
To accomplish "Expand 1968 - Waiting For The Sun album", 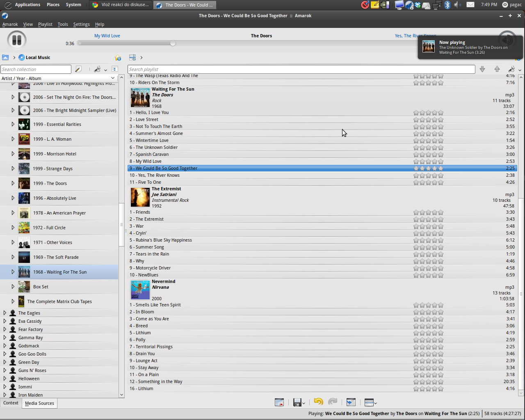I will tap(13, 272).
